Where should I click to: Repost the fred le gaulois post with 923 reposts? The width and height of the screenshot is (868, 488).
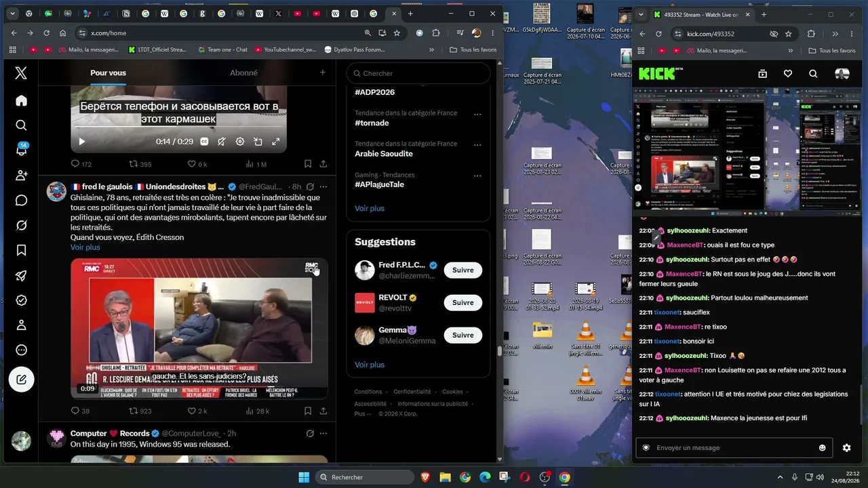[140, 411]
